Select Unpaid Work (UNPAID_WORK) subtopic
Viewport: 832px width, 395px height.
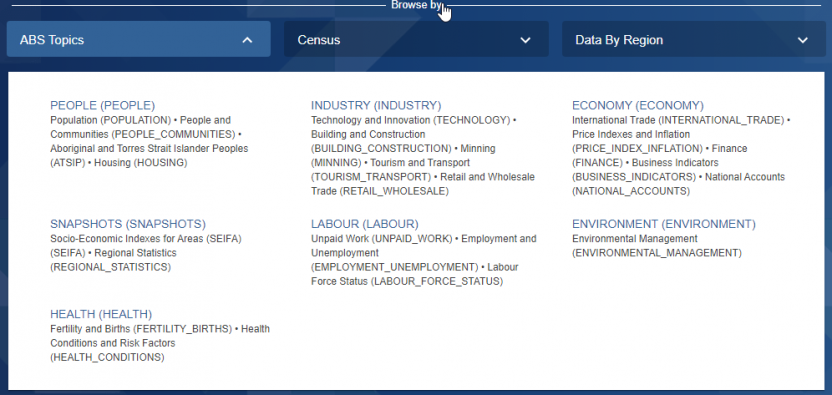[382, 239]
